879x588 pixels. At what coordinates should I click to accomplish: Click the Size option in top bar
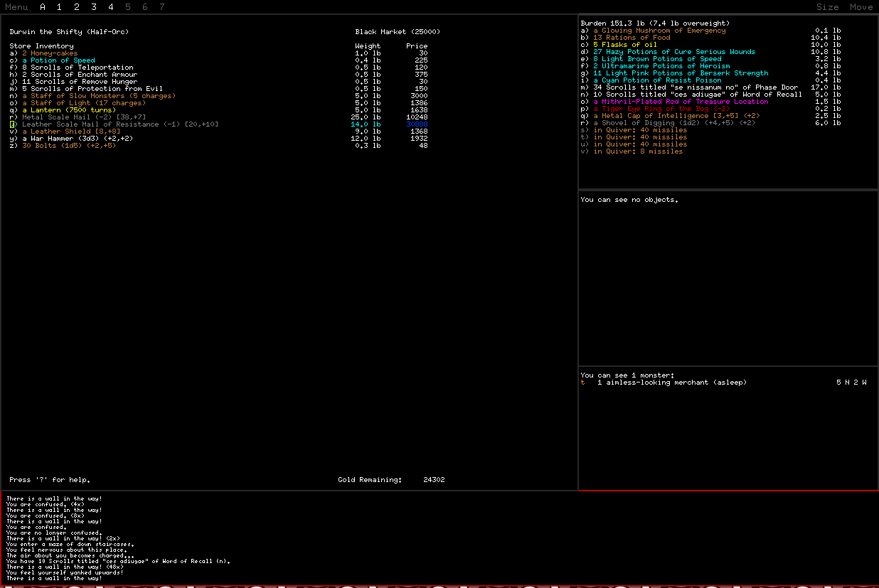827,7
